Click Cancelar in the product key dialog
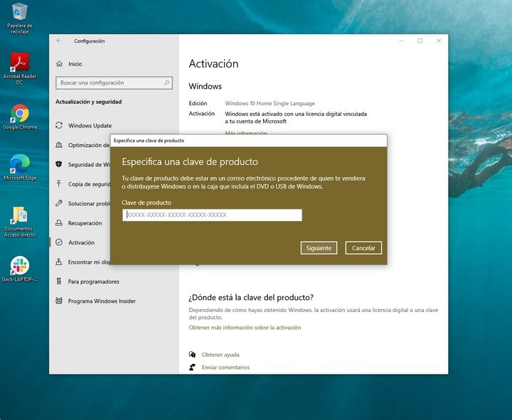 pos(363,248)
